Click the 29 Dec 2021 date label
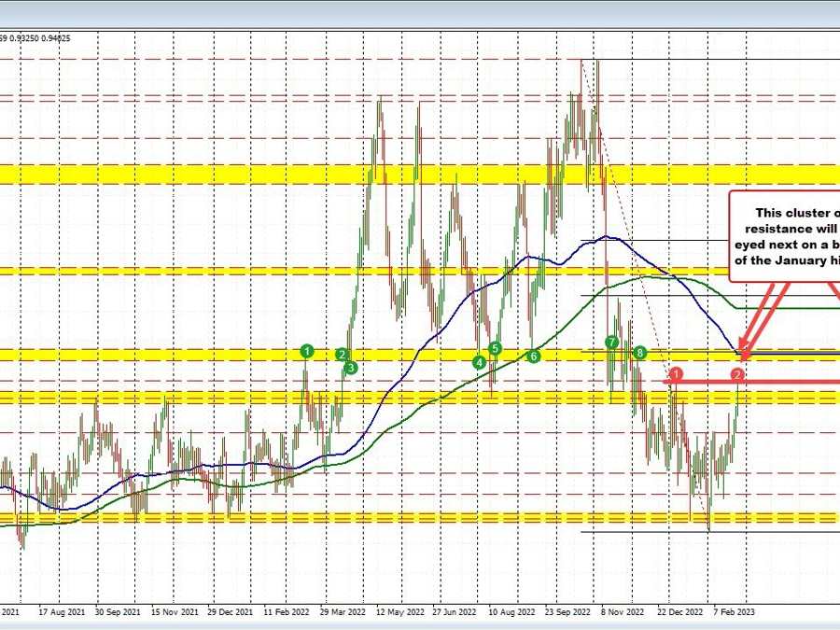Image resolution: width=840 pixels, height=630 pixels. pos(231,613)
